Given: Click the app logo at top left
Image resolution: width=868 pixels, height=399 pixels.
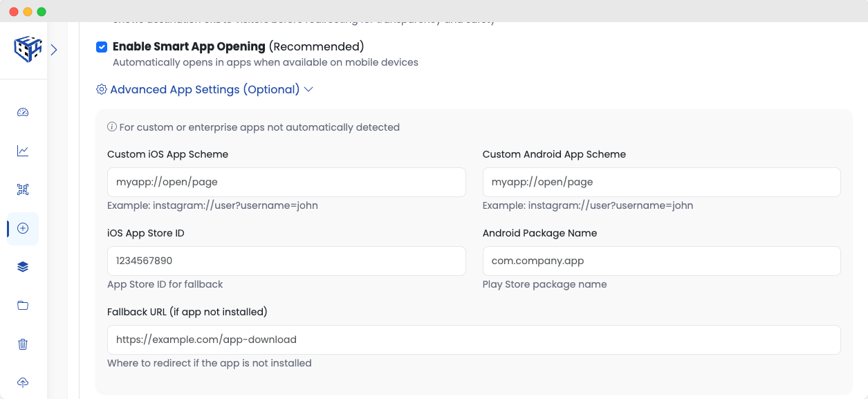Looking at the screenshot, I should click(28, 50).
